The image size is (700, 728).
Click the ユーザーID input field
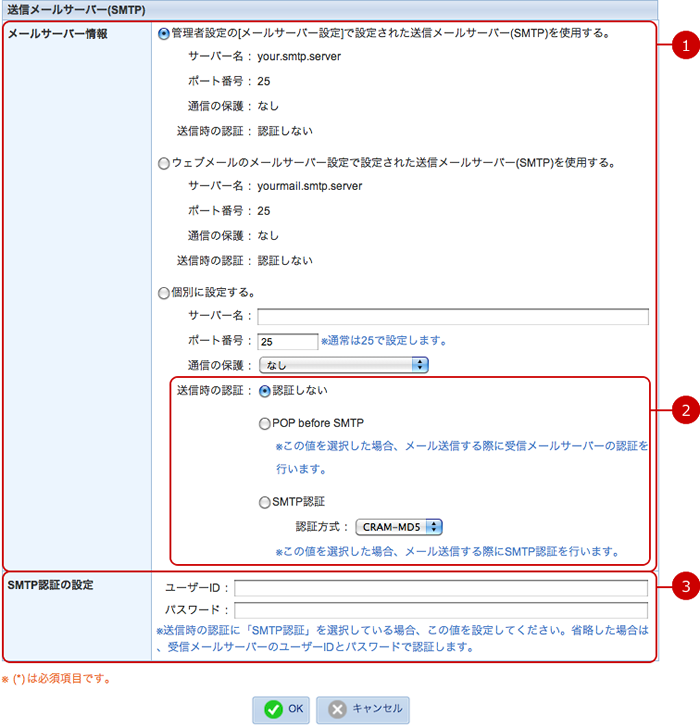[x=441, y=588]
